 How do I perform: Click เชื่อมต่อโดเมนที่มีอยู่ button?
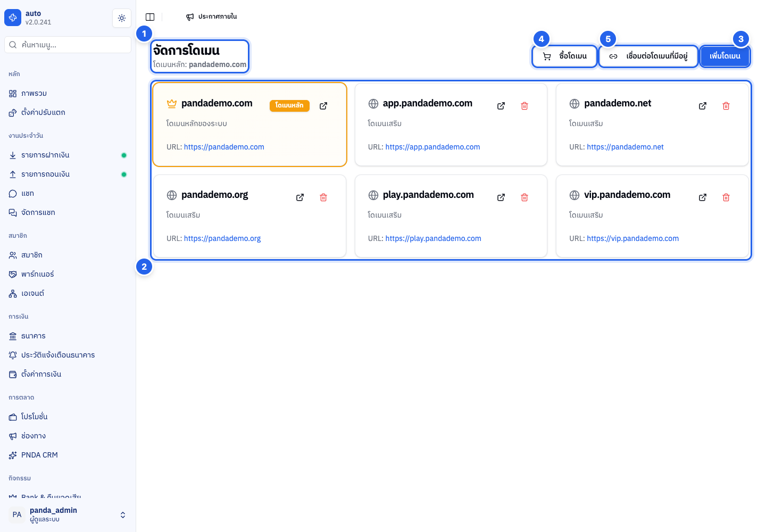[x=648, y=56]
